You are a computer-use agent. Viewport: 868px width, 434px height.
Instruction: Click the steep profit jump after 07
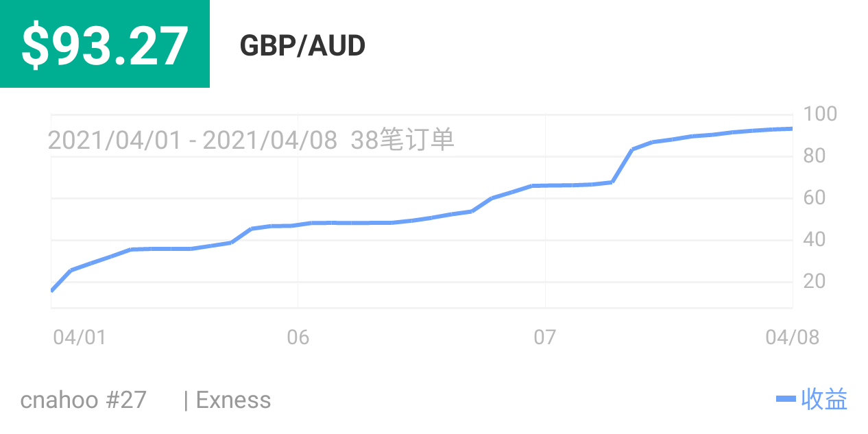coord(622,165)
